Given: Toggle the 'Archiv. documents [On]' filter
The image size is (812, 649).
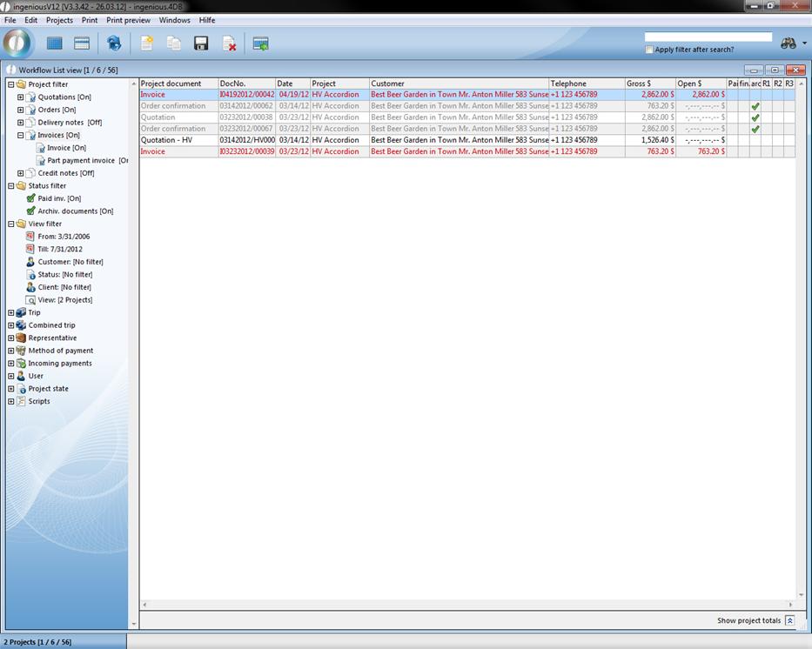Looking at the screenshot, I should (31, 211).
